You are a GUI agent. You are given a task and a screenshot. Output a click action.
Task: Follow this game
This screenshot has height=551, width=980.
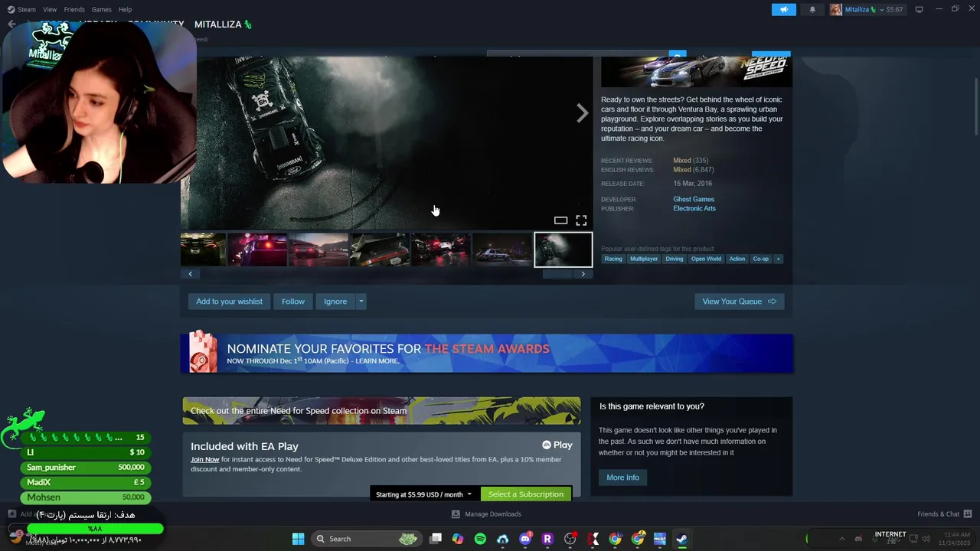(293, 302)
